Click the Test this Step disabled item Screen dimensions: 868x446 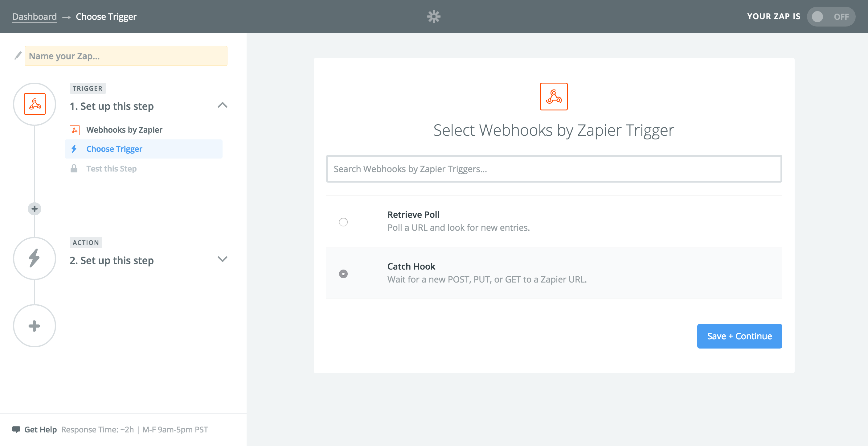113,168
